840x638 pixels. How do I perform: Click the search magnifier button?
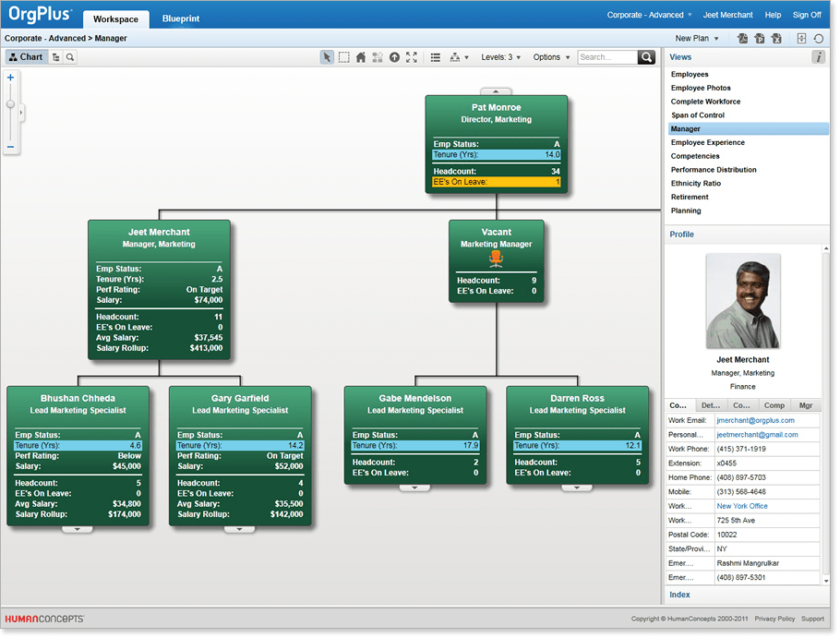coord(646,57)
